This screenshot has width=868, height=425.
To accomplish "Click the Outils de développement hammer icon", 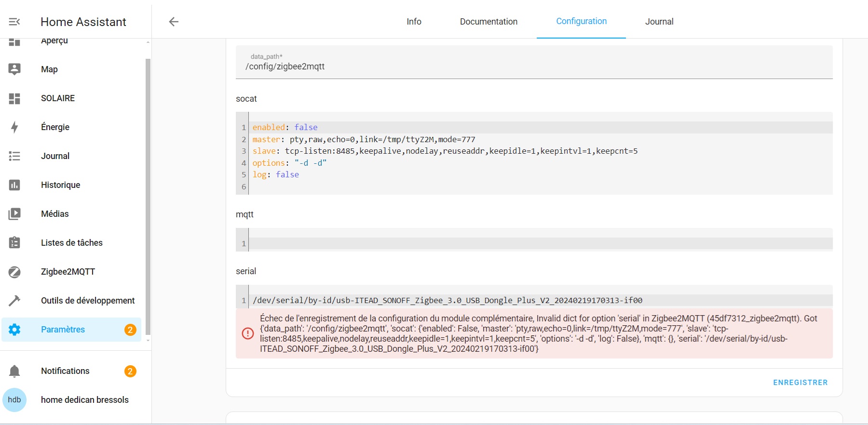I will pos(14,301).
